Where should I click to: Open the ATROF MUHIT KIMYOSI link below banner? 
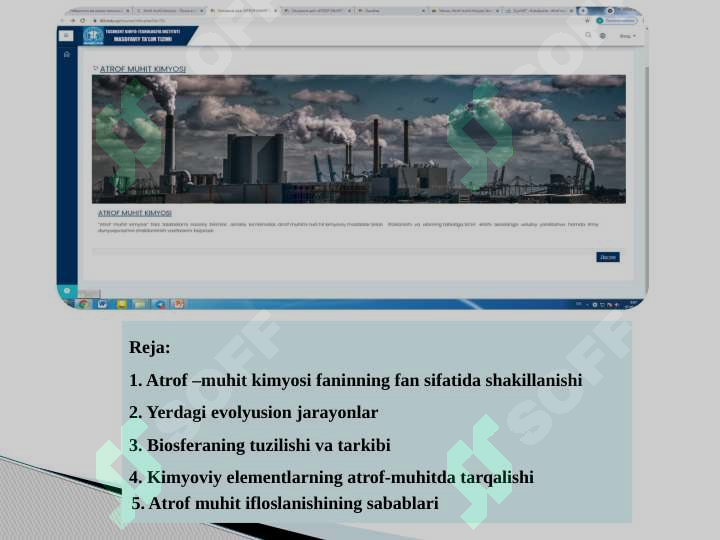pyautogui.click(x=135, y=213)
